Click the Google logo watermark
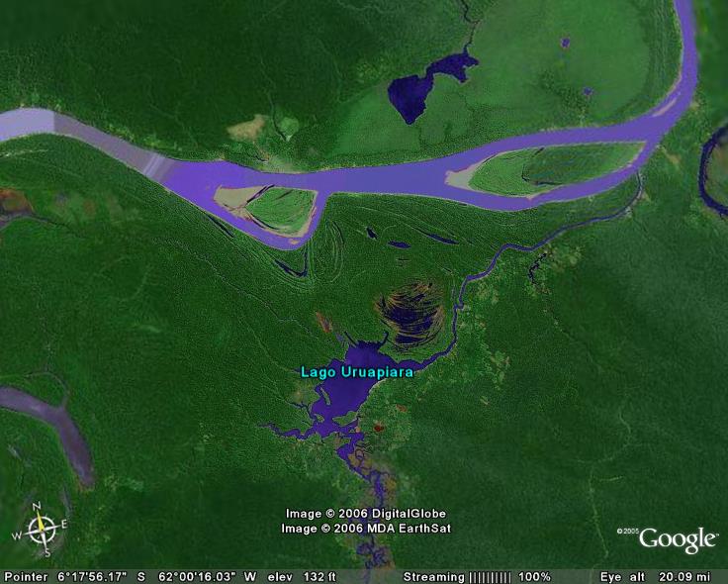This screenshot has width=728, height=584. (x=678, y=539)
